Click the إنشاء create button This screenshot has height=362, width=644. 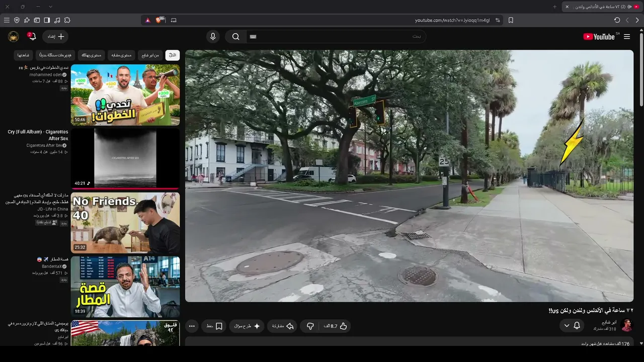[55, 37]
